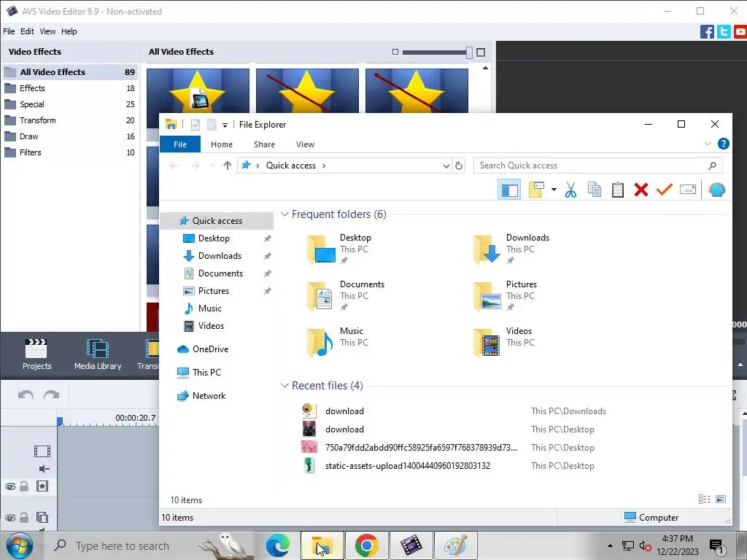Screen dimensions: 747x560
Task: Click the AVS Facebook icon
Action: (x=707, y=32)
